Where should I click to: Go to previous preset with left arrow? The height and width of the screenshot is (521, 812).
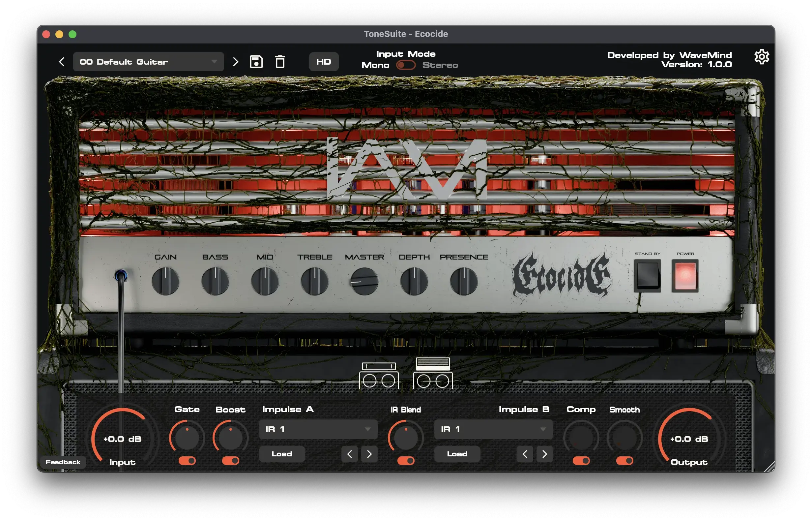coord(62,62)
